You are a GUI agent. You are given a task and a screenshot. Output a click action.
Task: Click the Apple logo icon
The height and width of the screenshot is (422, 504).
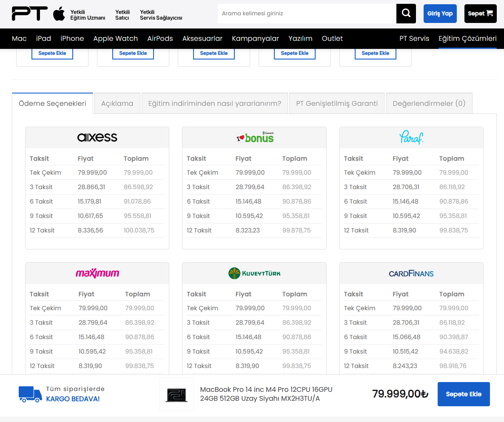[x=59, y=14]
